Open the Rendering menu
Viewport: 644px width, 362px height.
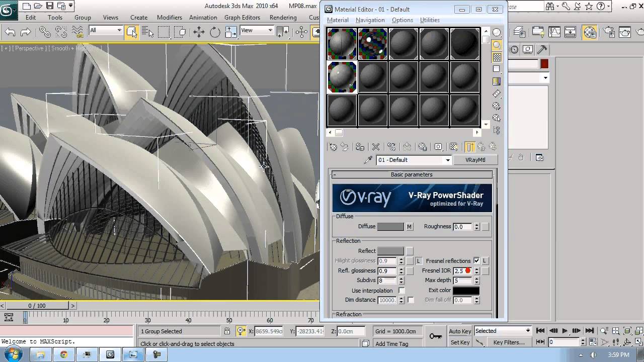pyautogui.click(x=283, y=17)
